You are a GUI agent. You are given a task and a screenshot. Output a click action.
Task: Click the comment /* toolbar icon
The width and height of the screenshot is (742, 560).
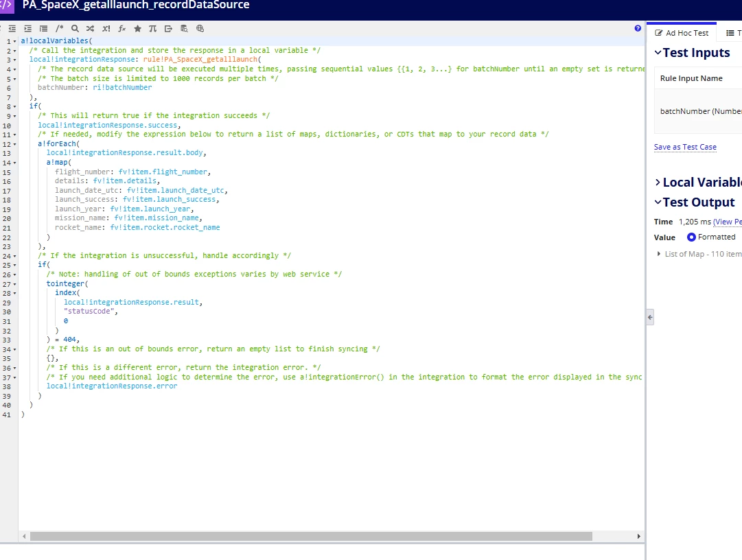59,29
